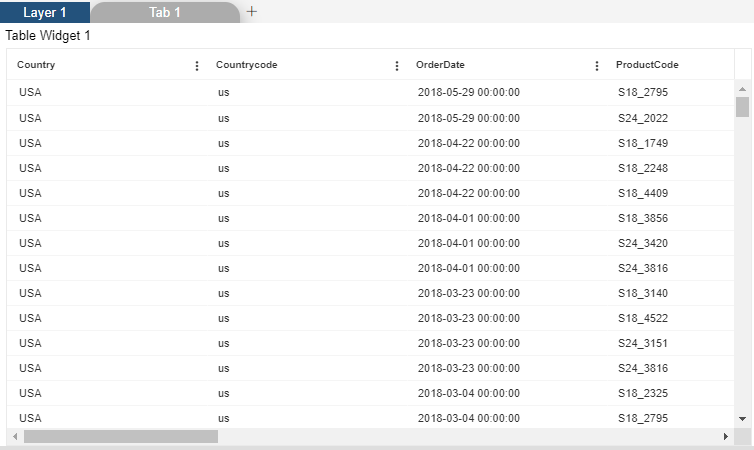The image size is (754, 450).
Task: Add a new tab with the plus icon
Action: pyautogui.click(x=251, y=12)
